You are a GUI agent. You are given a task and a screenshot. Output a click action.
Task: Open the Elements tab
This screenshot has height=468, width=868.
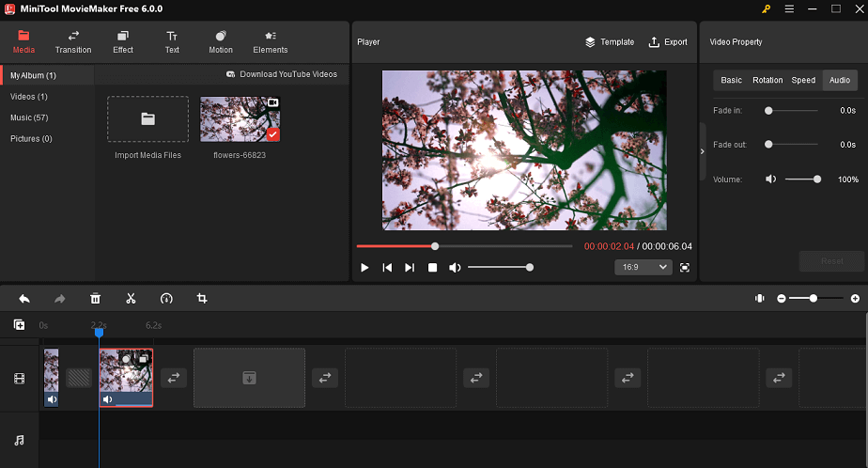pyautogui.click(x=271, y=42)
